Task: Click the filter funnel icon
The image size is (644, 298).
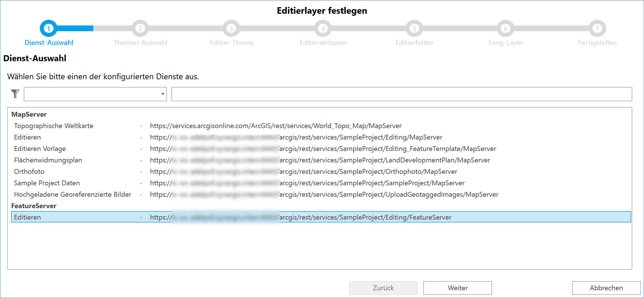Action: click(15, 94)
